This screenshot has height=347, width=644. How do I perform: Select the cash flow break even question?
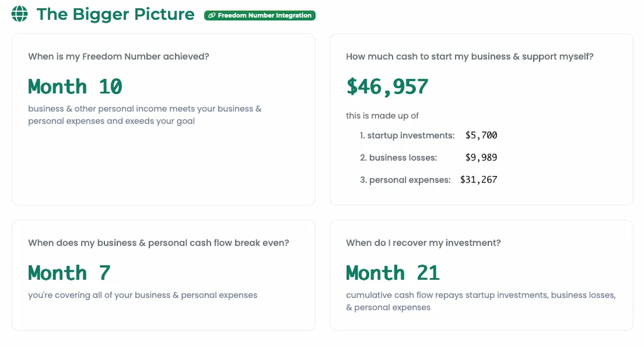click(x=158, y=243)
